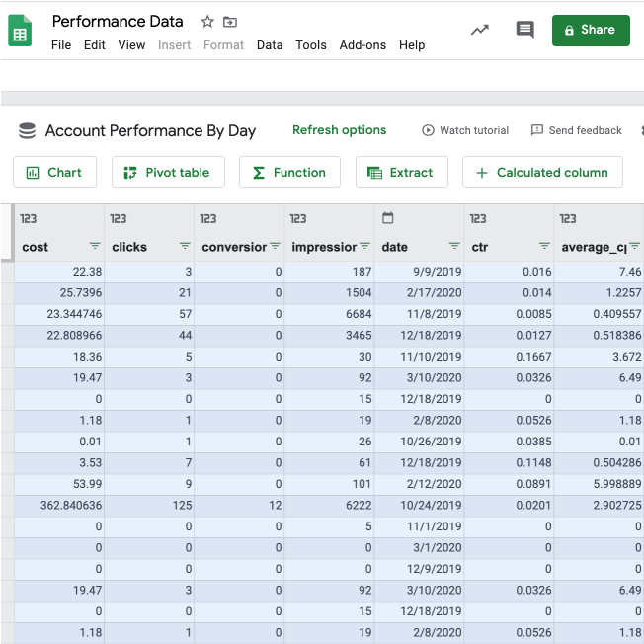Click the impressions cell 6684
Image resolution: width=644 pixels, height=644 pixels.
tap(329, 314)
